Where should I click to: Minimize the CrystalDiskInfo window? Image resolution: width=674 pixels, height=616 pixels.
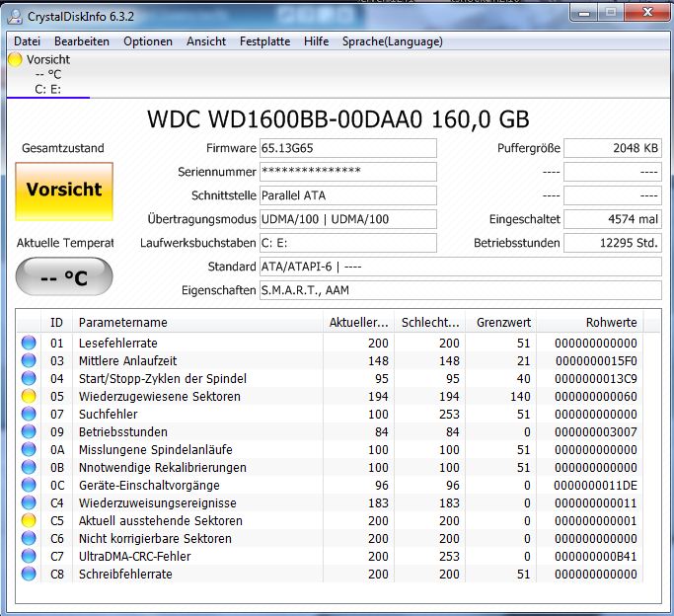click(x=584, y=13)
